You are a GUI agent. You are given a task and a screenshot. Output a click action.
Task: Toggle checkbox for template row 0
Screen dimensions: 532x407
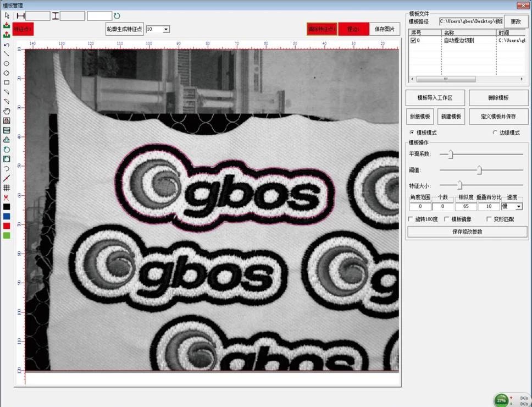(413, 40)
